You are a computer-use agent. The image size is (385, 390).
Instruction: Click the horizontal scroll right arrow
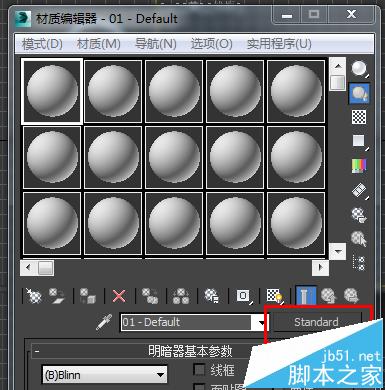coord(320,267)
